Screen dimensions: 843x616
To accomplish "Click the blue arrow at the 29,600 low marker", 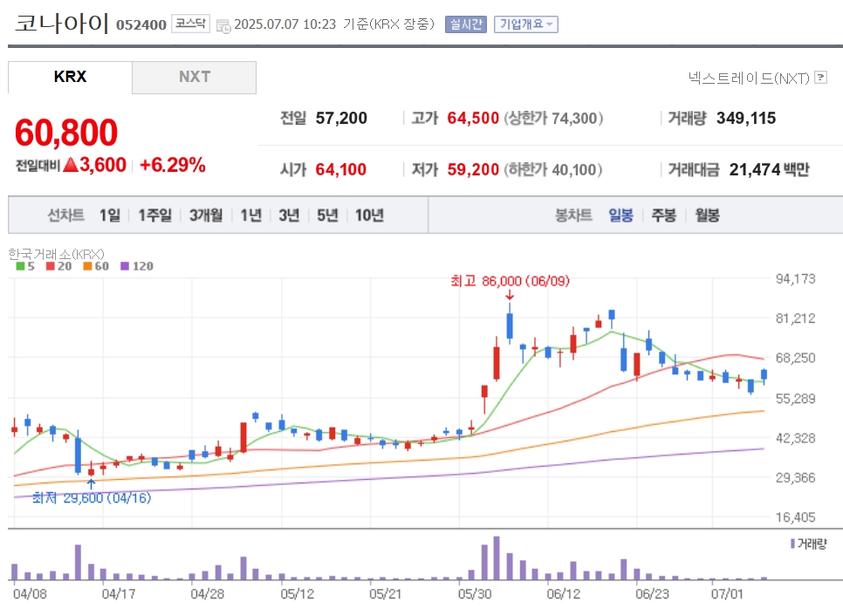I will pyautogui.click(x=91, y=483).
